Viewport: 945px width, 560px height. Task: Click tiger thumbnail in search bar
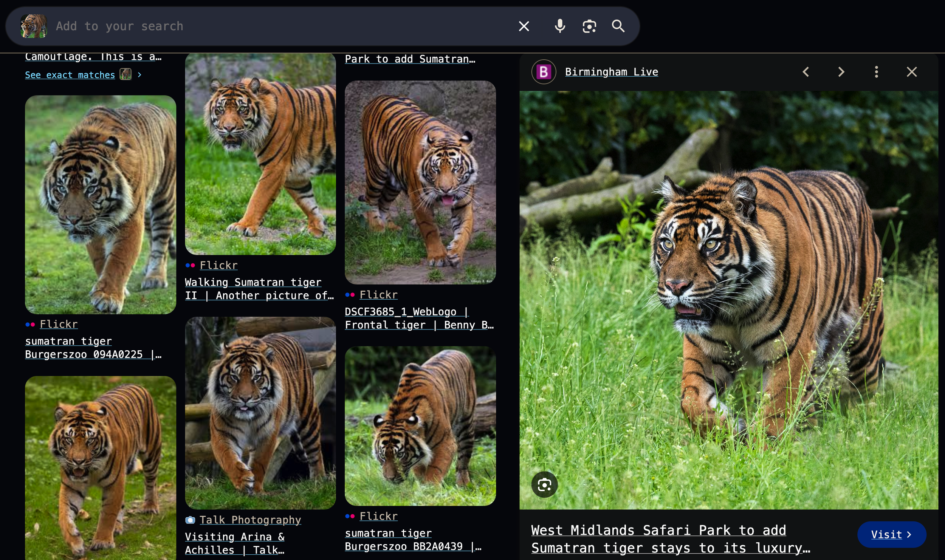coord(34,26)
